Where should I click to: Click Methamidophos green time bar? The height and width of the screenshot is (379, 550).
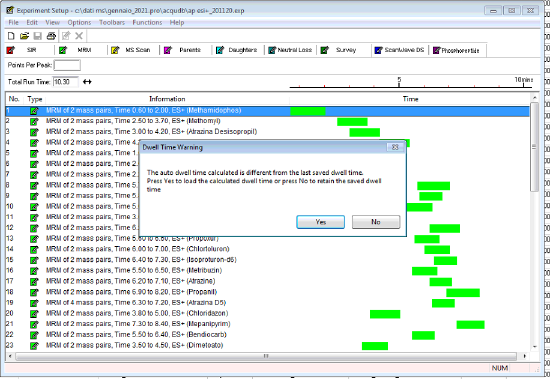coord(308,111)
